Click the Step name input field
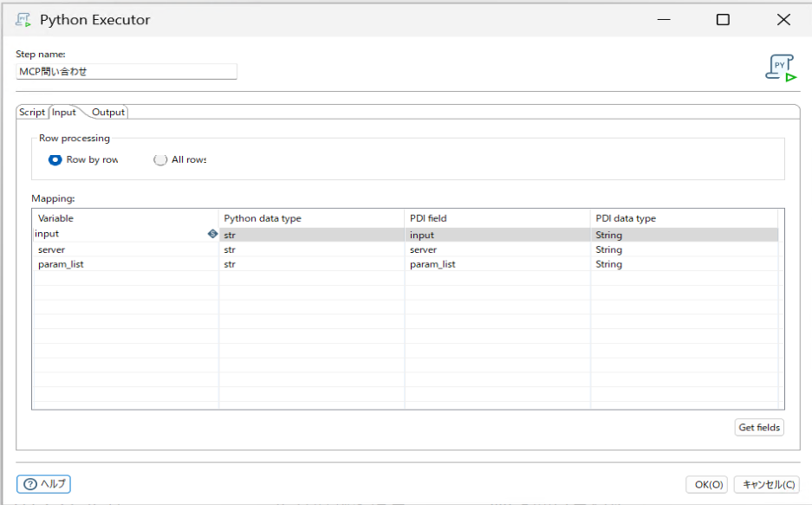Image resolution: width=812 pixels, height=505 pixels. (127, 71)
